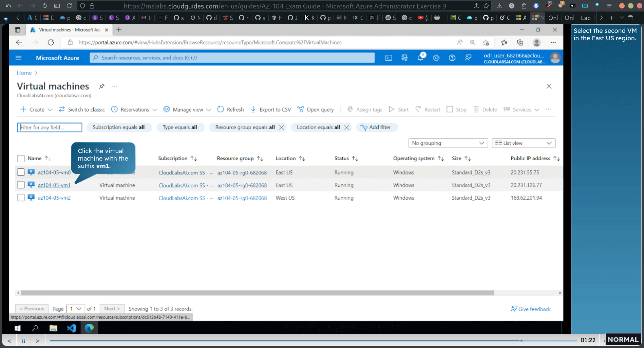Open File Explorer from the taskbar
The width and height of the screenshot is (644, 348).
click(x=53, y=328)
